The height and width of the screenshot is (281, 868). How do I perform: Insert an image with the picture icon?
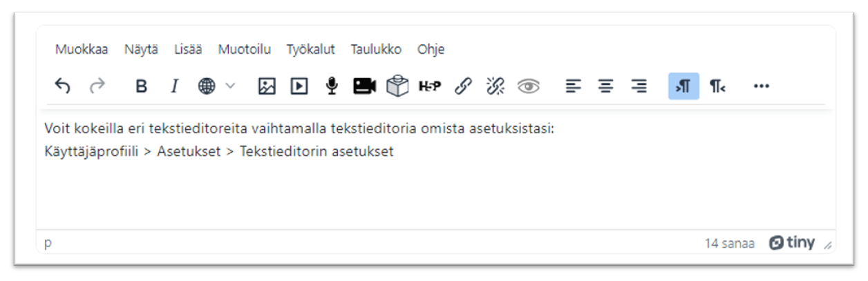[x=267, y=86]
